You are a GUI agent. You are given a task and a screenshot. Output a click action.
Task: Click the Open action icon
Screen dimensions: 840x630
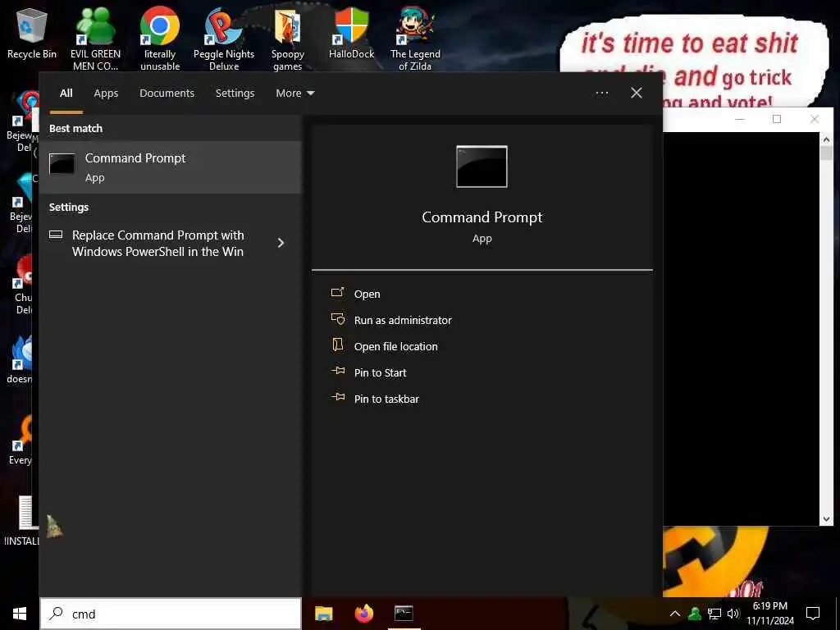coord(337,293)
